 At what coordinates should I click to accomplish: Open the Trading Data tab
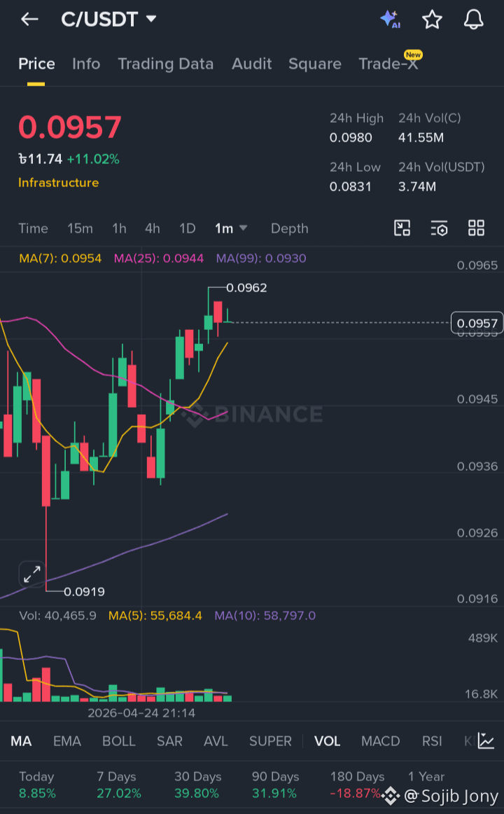pyautogui.click(x=165, y=64)
